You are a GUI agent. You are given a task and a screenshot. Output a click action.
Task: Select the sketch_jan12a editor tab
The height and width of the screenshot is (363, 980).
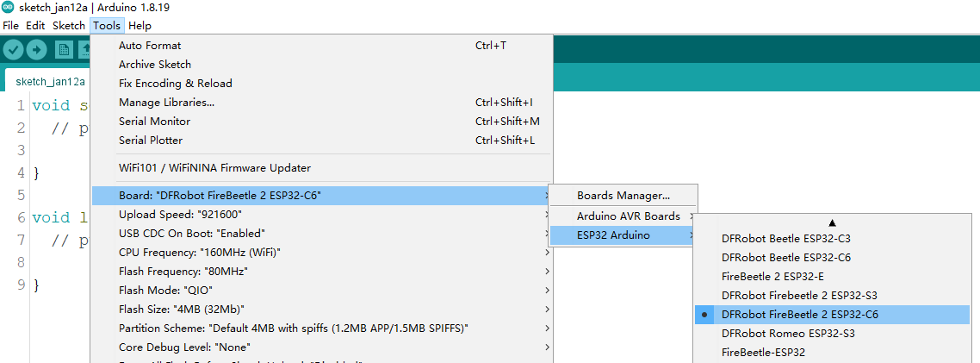pos(50,81)
